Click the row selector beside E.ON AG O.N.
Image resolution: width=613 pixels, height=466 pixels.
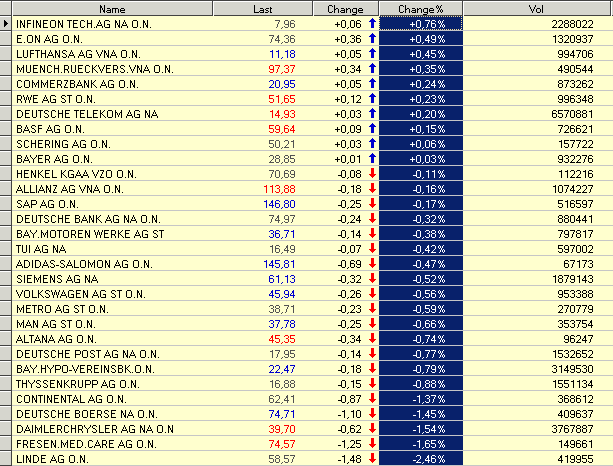tap(5, 39)
